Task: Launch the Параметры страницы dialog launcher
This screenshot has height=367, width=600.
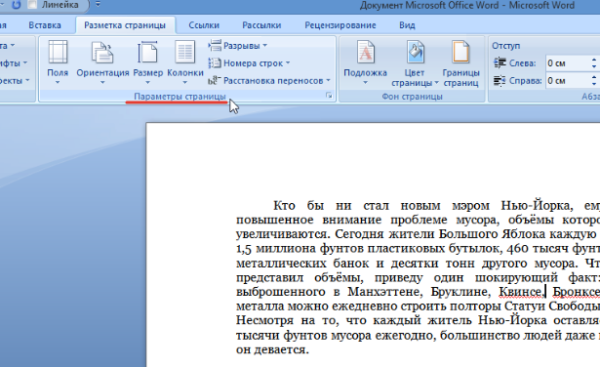Action: point(329,96)
